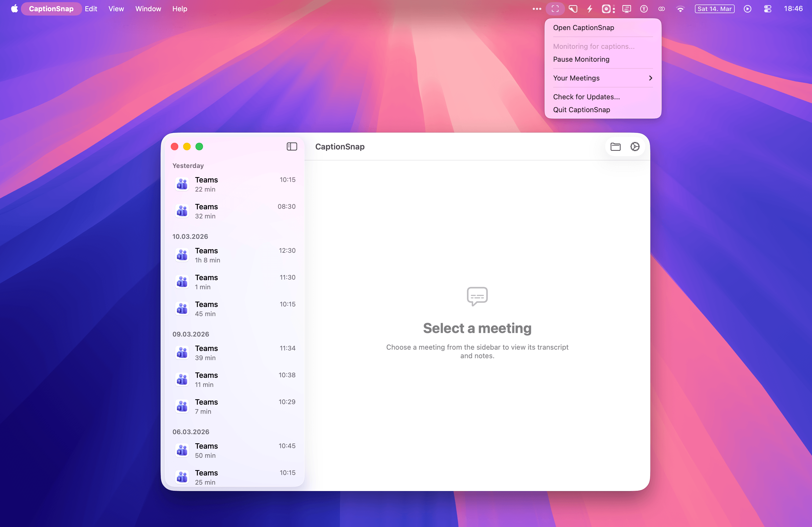Screen dimensions: 812x527
Task: Choose Open CaptionSnap from the menu
Action: [583, 28]
